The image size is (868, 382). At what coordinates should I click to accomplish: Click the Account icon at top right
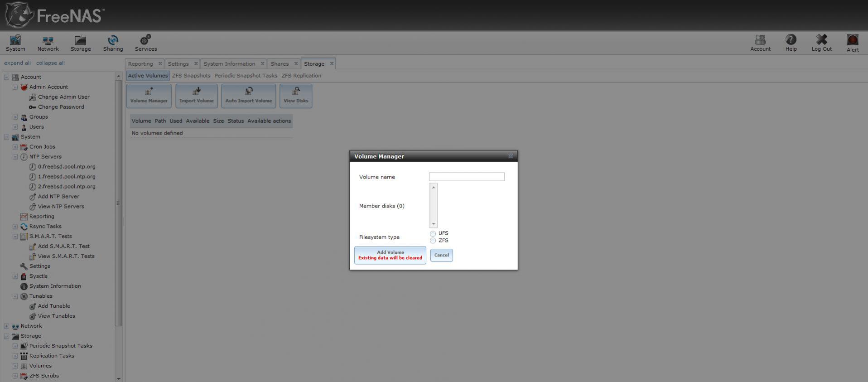[760, 44]
